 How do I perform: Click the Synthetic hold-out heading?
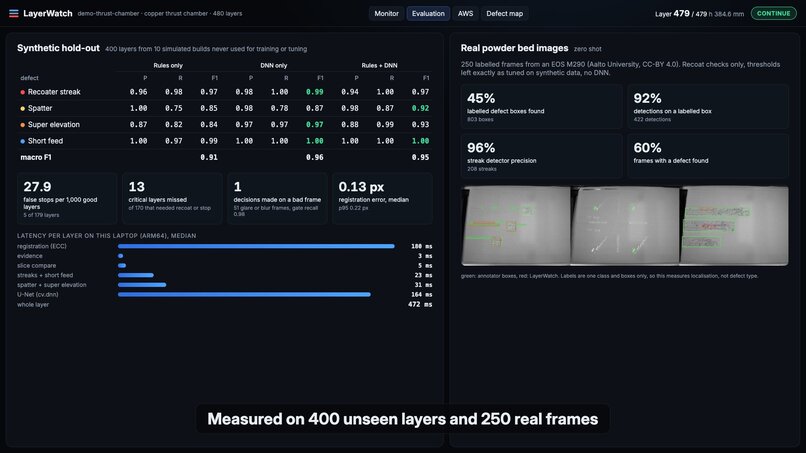(58, 48)
